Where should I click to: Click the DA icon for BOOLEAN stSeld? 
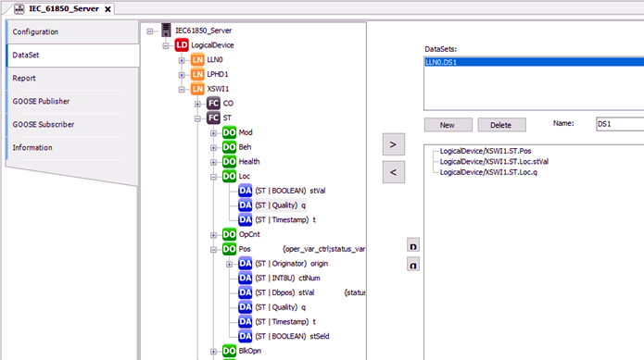(x=246, y=336)
